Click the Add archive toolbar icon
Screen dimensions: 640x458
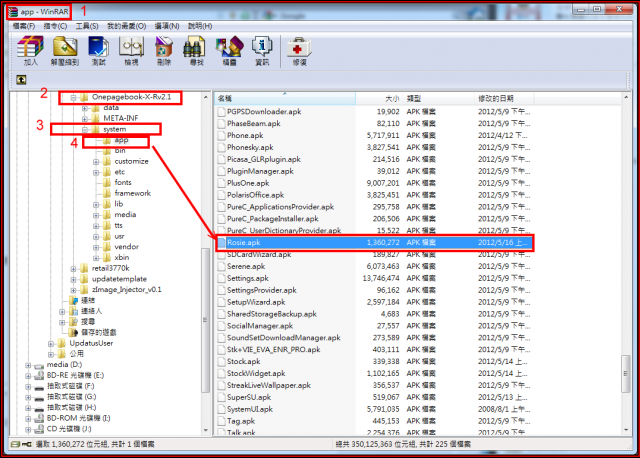point(30,47)
